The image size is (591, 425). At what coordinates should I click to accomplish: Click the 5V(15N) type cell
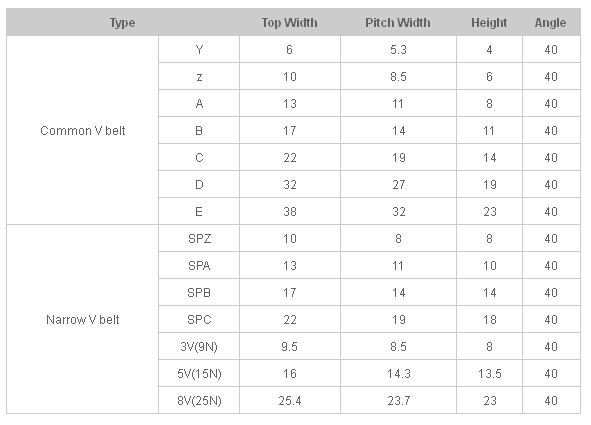click(x=199, y=373)
